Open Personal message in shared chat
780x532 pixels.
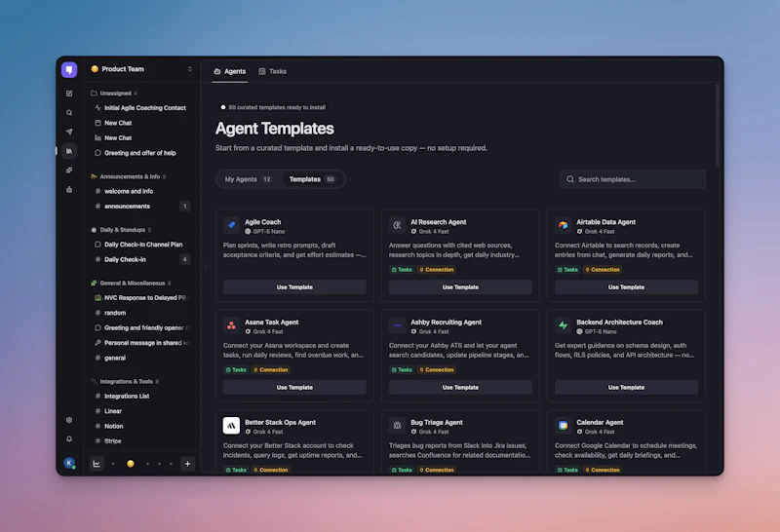(x=140, y=343)
